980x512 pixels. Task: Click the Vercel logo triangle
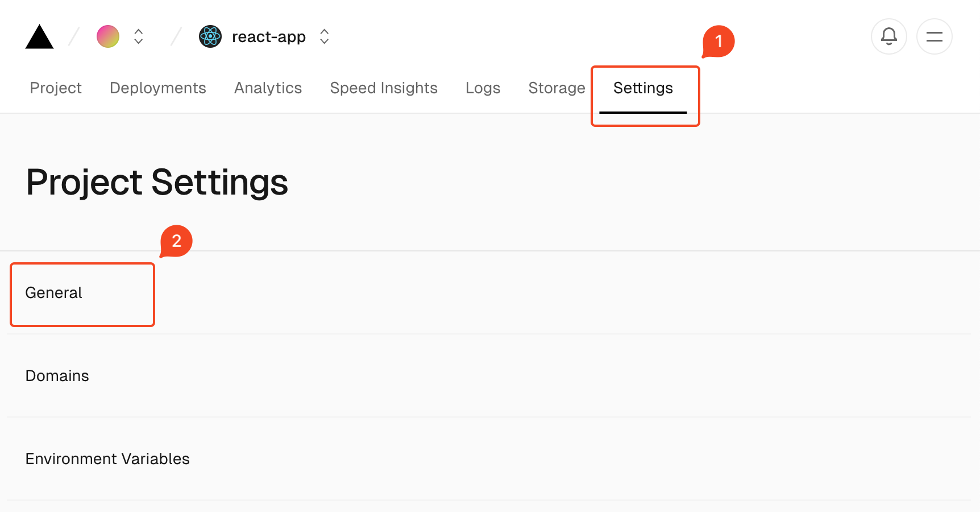39,36
